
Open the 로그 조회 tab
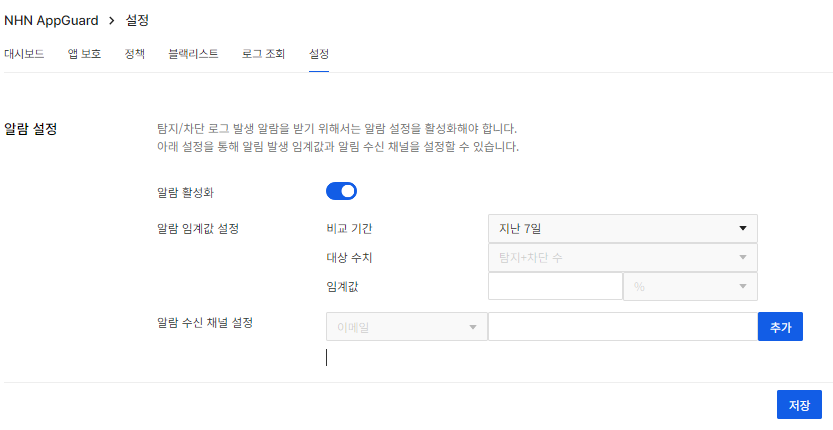pyautogui.click(x=264, y=54)
